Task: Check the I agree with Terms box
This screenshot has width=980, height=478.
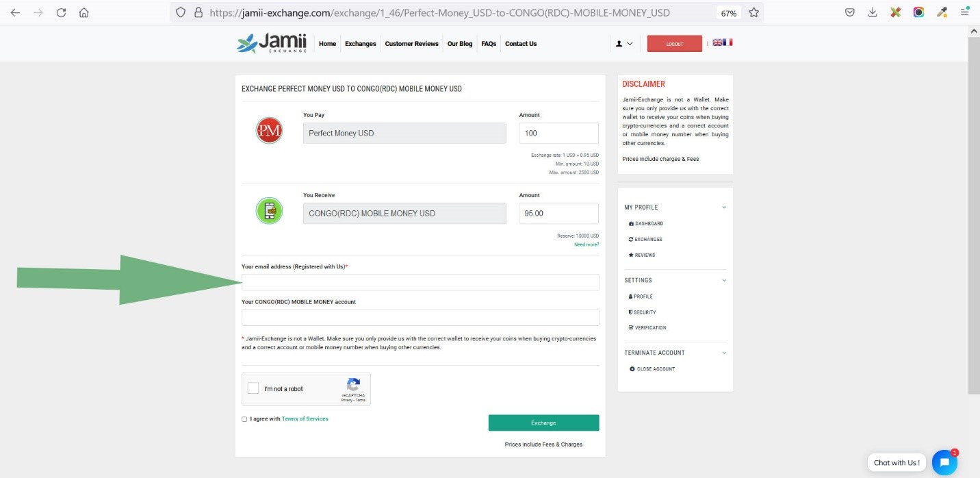Action: (244, 419)
